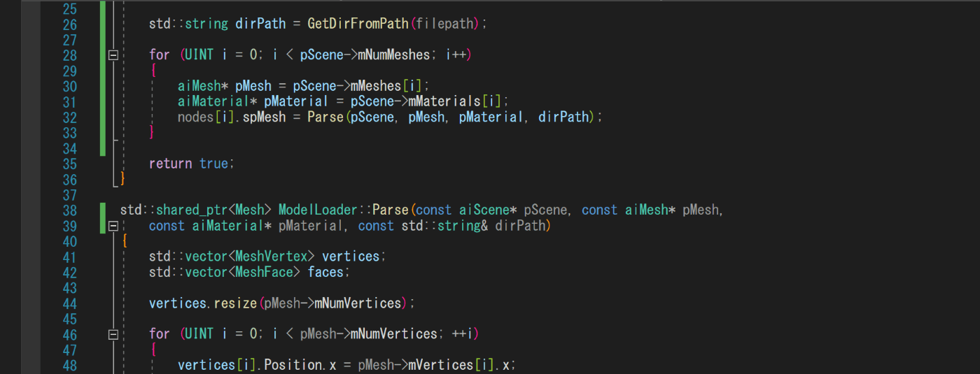Click line number 37 in the gutter

[69, 194]
